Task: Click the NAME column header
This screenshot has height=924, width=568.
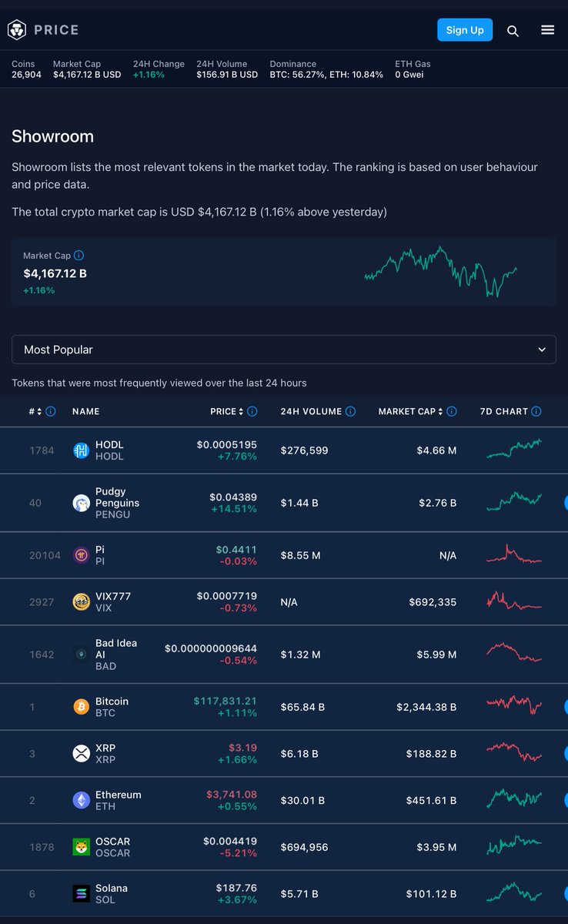Action: point(85,411)
